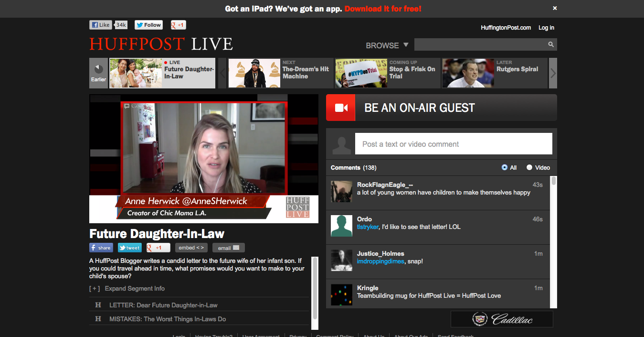Click the Kringle username
Screen dimensions: 644x337
coord(368,288)
